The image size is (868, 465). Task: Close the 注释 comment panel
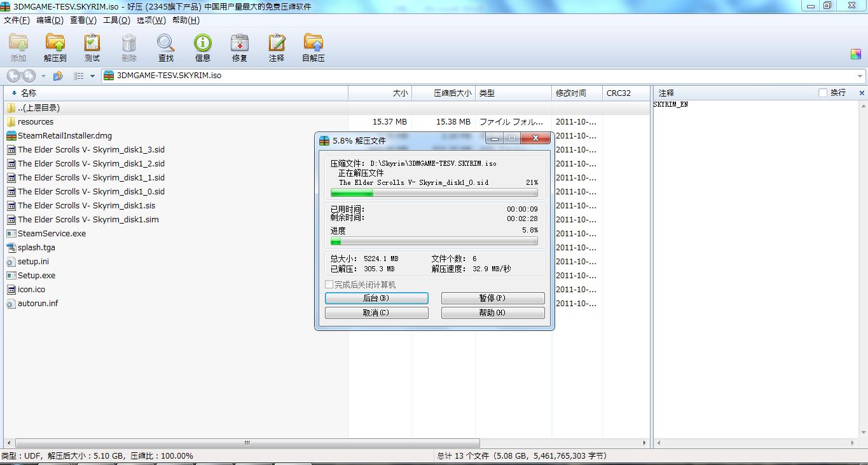pos(862,93)
